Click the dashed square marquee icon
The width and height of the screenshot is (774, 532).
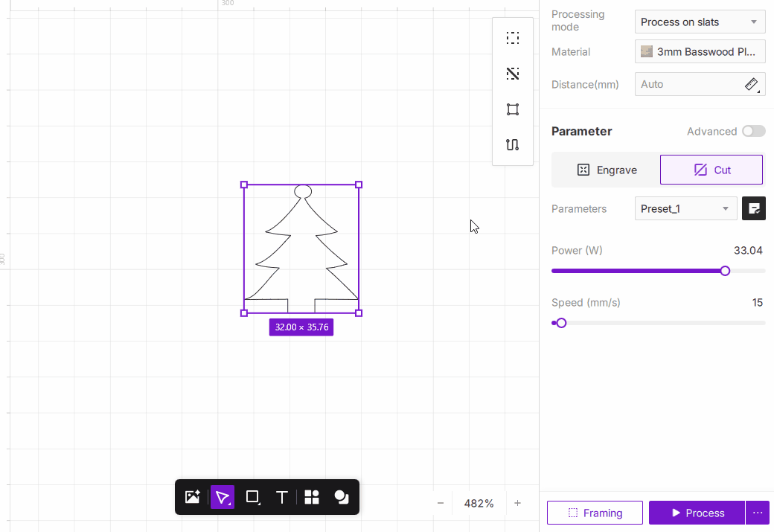tap(513, 38)
